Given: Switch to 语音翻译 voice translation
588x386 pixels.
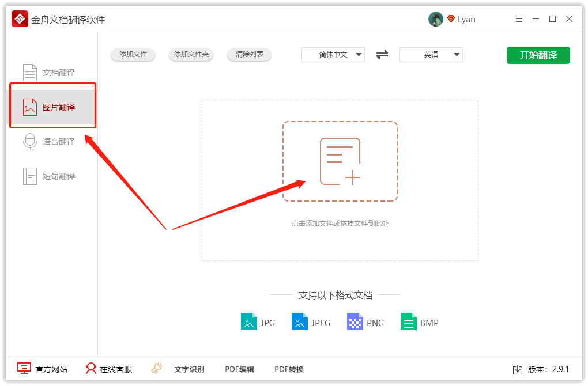Looking at the screenshot, I should pyautogui.click(x=52, y=142).
